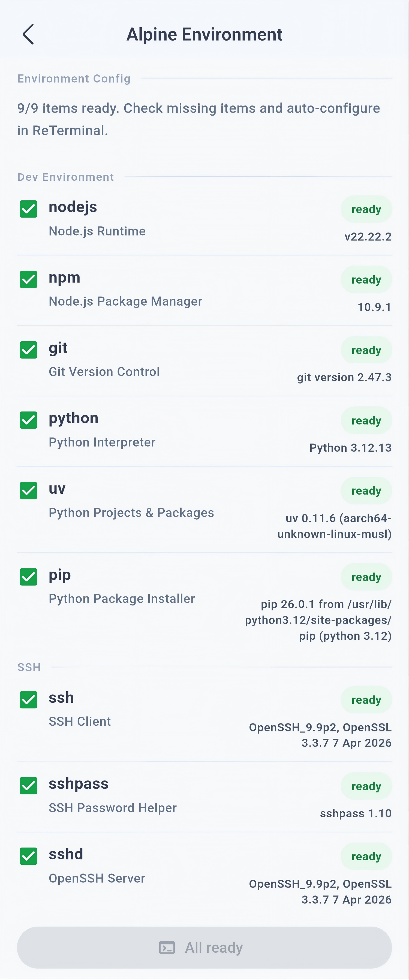The width and height of the screenshot is (409, 980).
Task: Click the ready badge for nodejs
Action: [366, 209]
